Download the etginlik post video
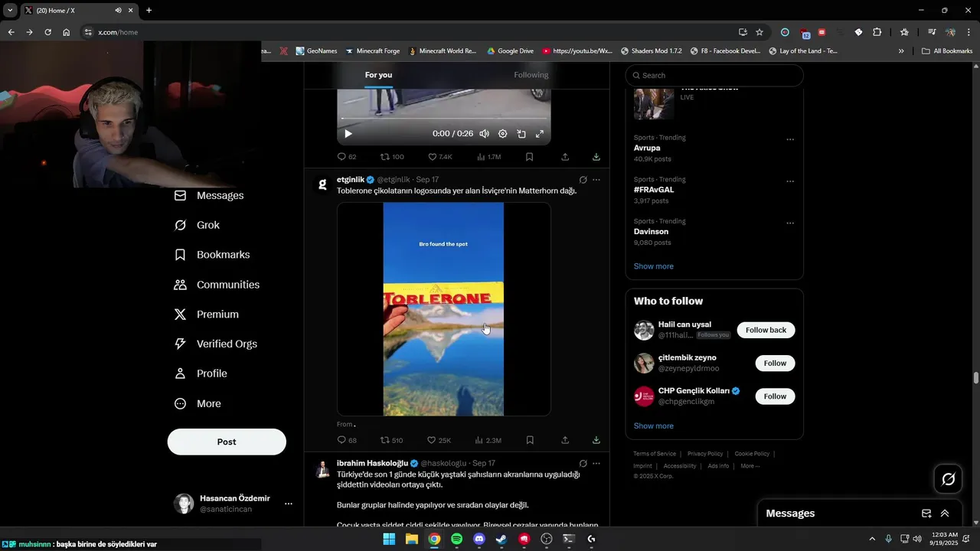Image resolution: width=980 pixels, height=551 pixels. 596,440
